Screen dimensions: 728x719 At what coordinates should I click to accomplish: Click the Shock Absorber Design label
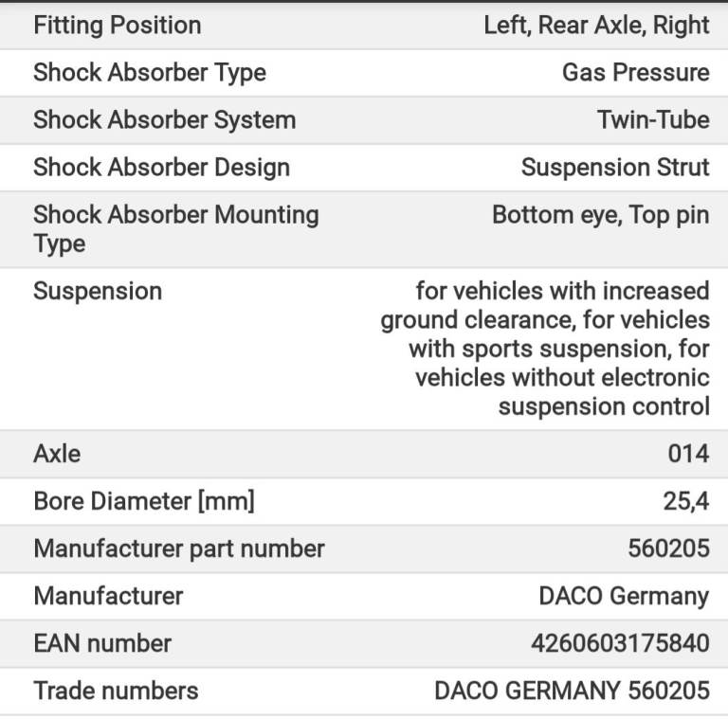click(161, 168)
